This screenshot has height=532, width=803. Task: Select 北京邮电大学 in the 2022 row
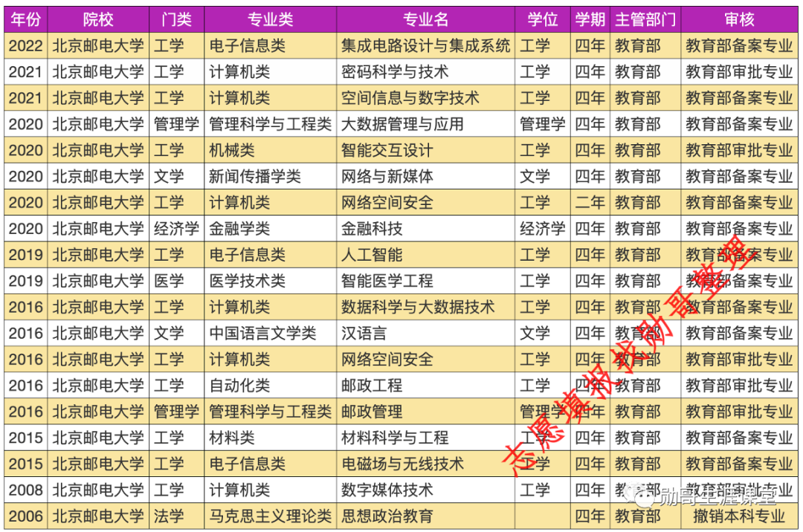[98, 45]
